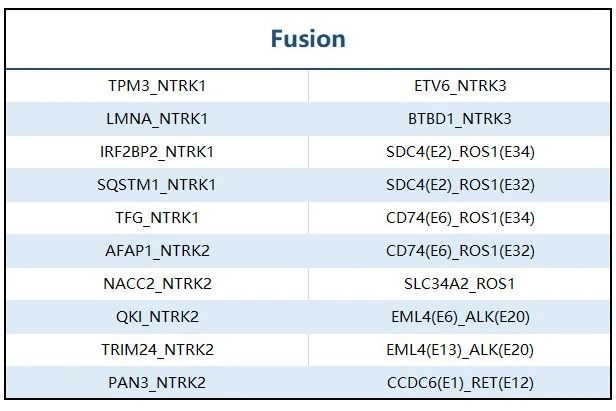
Task: Click the EML4(E6)_ALK(E20) cell
Action: pyautogui.click(x=460, y=317)
